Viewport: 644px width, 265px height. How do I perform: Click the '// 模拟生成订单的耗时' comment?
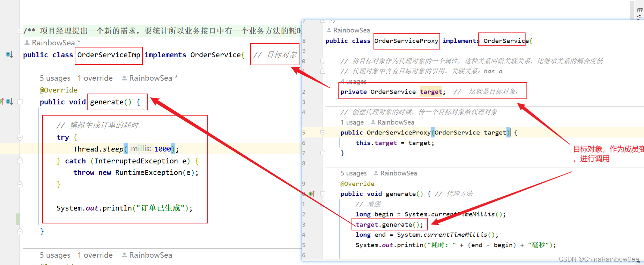pyautogui.click(x=98, y=125)
